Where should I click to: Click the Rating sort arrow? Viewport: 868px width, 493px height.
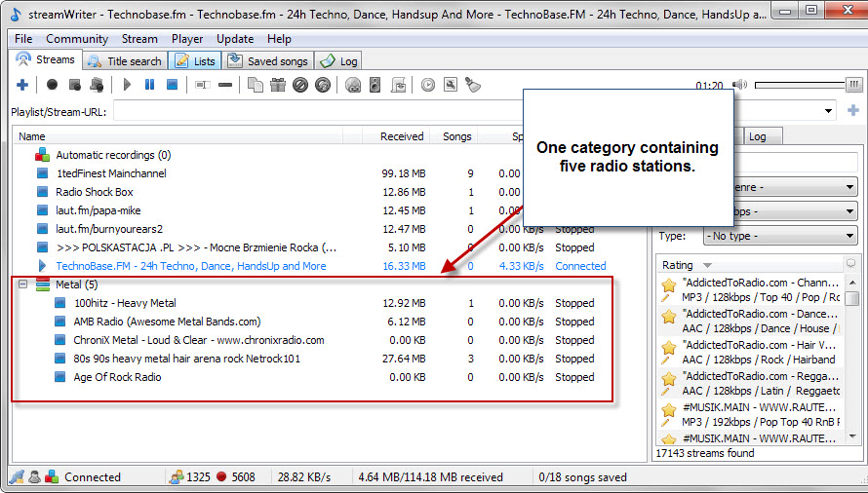707,266
